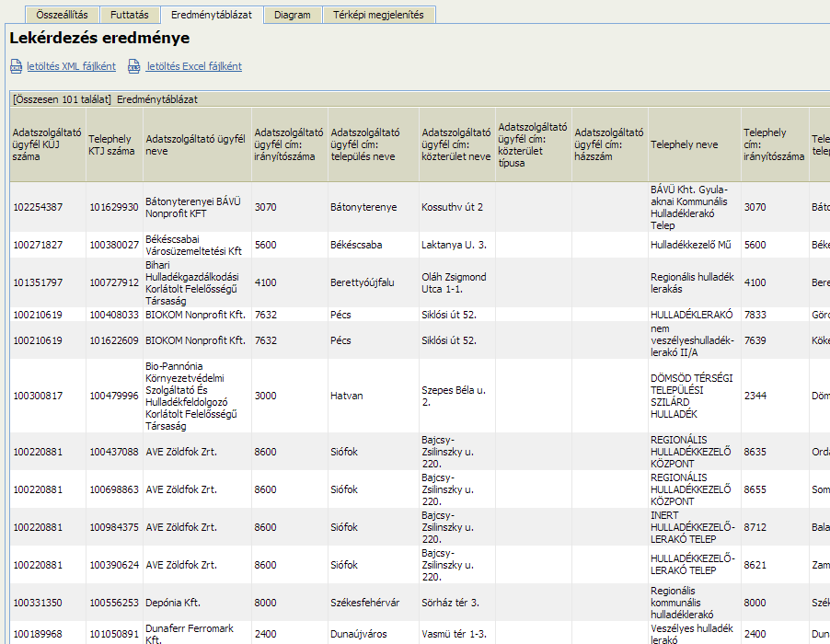Click the '[Összesen 101 találat]' table caption
Image resolution: width=830 pixels, height=644 pixels.
(x=62, y=99)
